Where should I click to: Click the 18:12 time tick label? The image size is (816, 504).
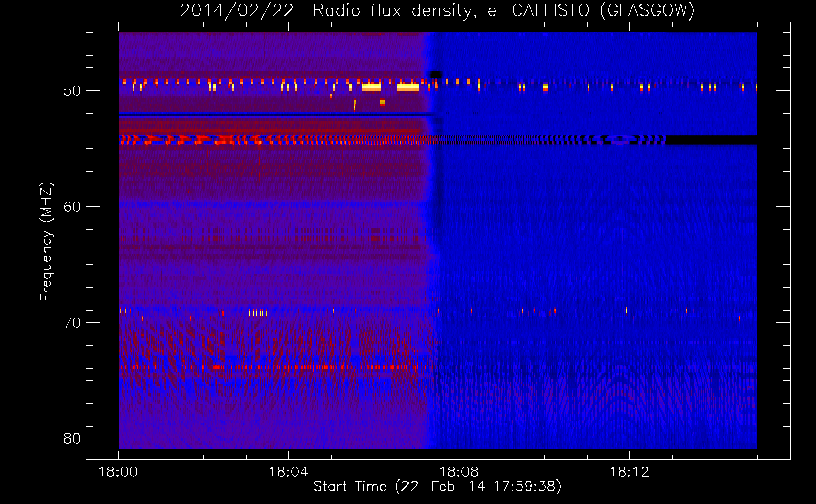629,472
